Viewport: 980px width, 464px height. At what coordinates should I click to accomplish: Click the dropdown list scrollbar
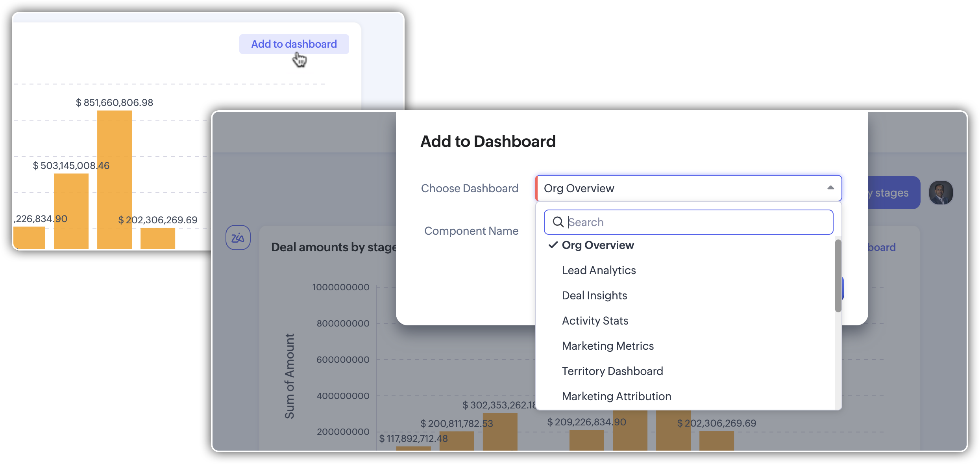point(838,276)
